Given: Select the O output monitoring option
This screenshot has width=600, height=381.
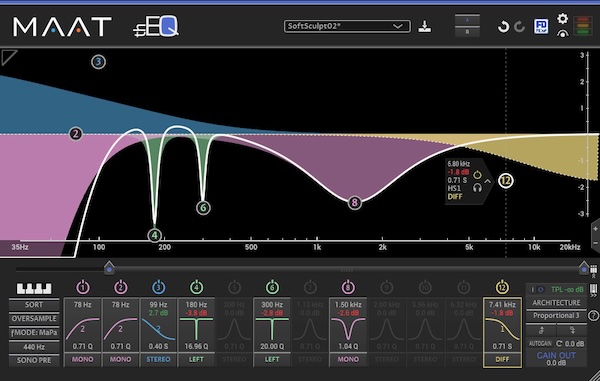Looking at the screenshot, I should (x=541, y=290).
